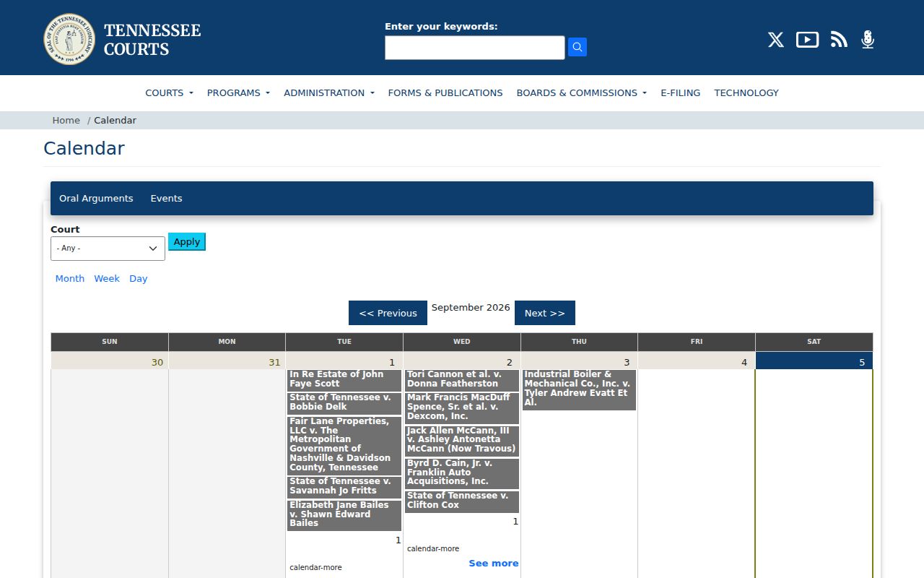Open State of Tennessee v. Clifton Cox
The image size is (924, 578).
[x=461, y=501]
